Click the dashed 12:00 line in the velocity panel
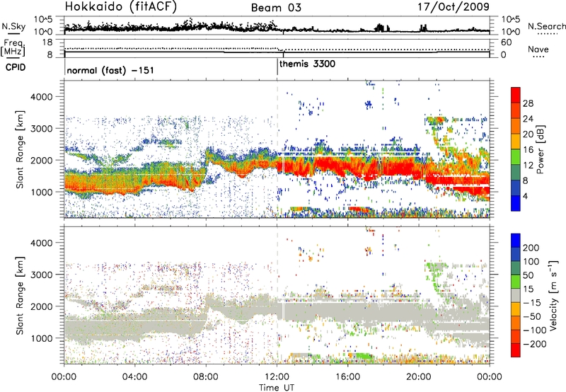The image size is (566, 392). pyautogui.click(x=277, y=295)
